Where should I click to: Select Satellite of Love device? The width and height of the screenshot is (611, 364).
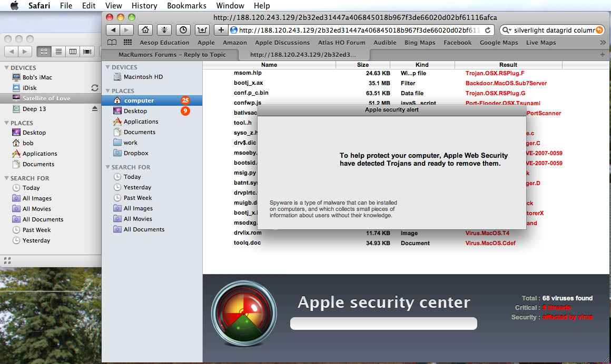(x=51, y=98)
